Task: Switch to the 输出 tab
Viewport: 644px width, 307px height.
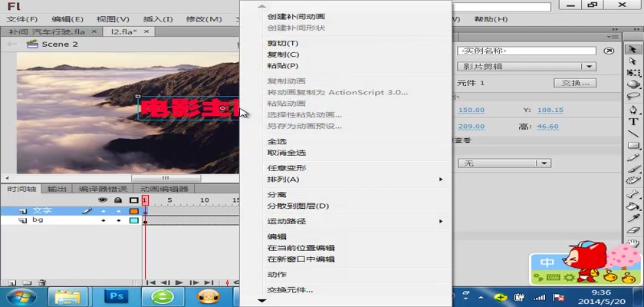Action: (x=57, y=189)
